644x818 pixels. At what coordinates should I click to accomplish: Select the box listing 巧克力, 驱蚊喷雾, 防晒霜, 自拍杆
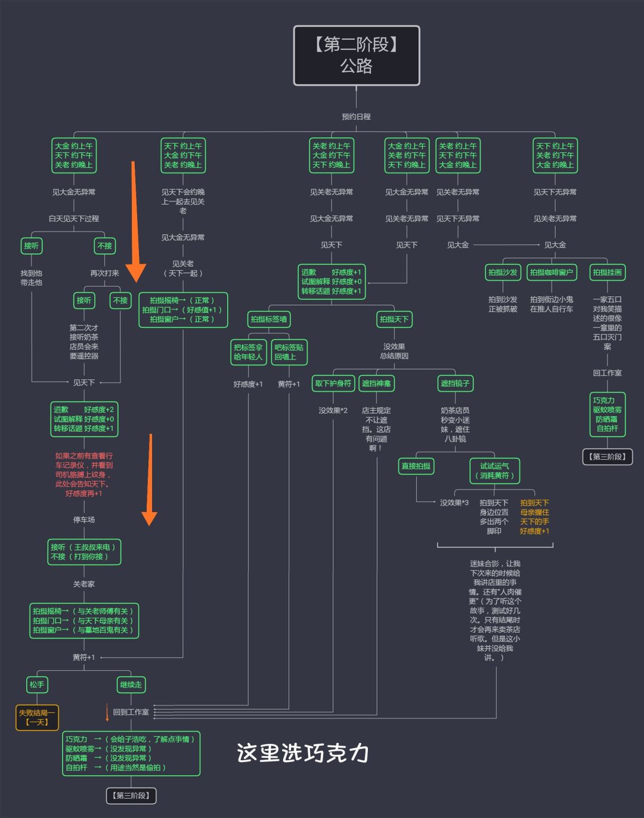coord(608,414)
